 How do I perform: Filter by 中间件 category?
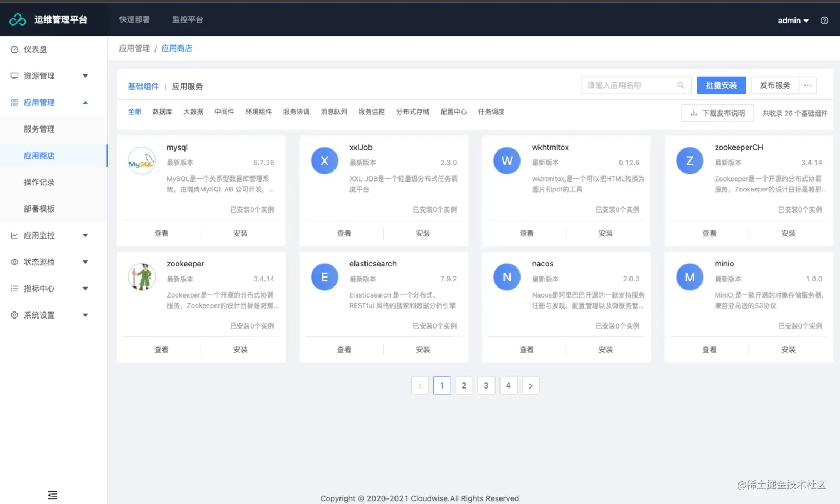pos(224,112)
